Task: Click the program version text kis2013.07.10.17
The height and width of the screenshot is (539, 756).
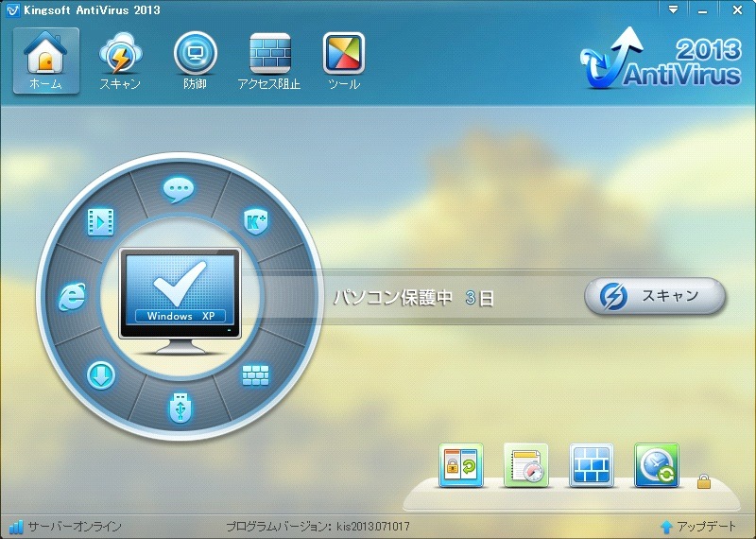Action: (318, 527)
